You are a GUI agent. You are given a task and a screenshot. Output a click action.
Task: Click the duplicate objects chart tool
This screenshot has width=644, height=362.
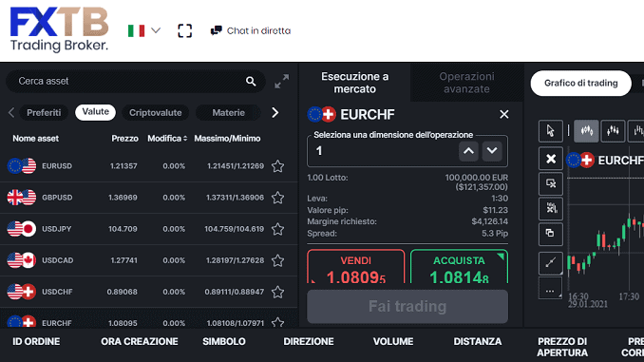click(551, 234)
